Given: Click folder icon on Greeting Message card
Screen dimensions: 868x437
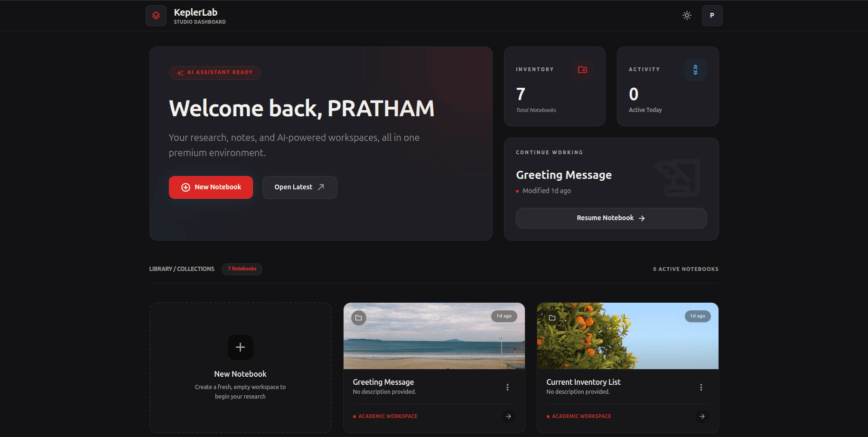Looking at the screenshot, I should point(359,318).
